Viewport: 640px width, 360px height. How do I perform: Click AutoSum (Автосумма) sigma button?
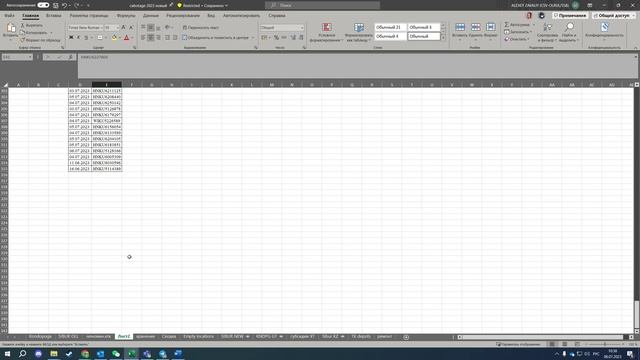tap(517, 25)
